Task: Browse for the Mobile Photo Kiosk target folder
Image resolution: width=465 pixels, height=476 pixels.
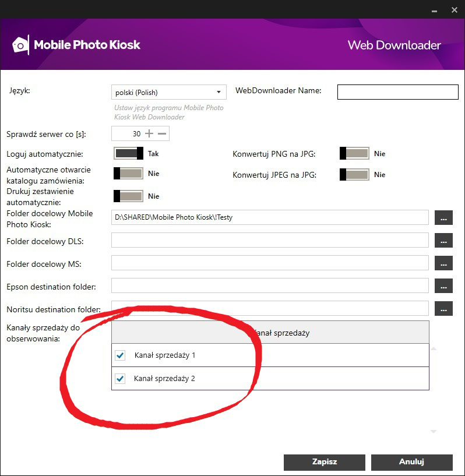Action: point(443,217)
